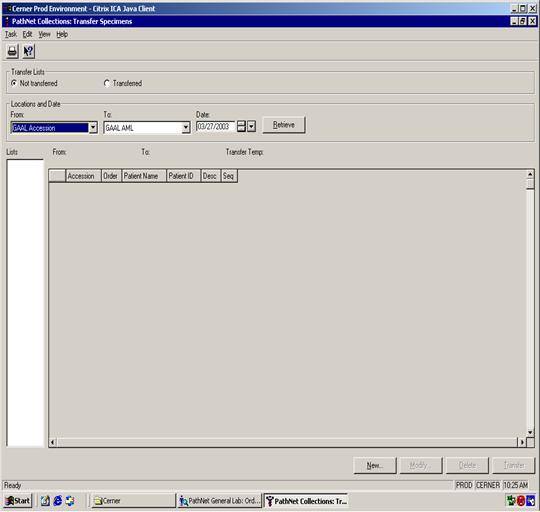Image resolution: width=540 pixels, height=512 pixels.
Task: Open Internet Explorer from quick launch
Action: 58,501
